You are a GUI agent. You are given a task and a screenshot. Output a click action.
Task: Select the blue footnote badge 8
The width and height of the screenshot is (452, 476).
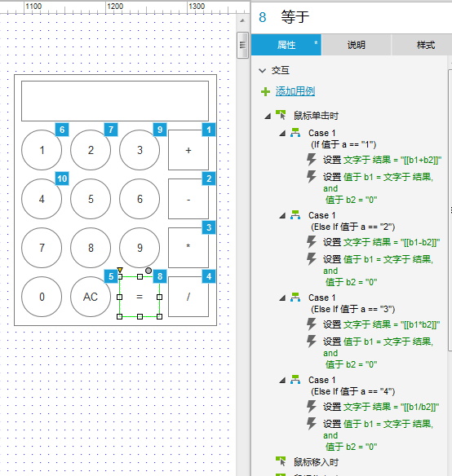pos(160,276)
